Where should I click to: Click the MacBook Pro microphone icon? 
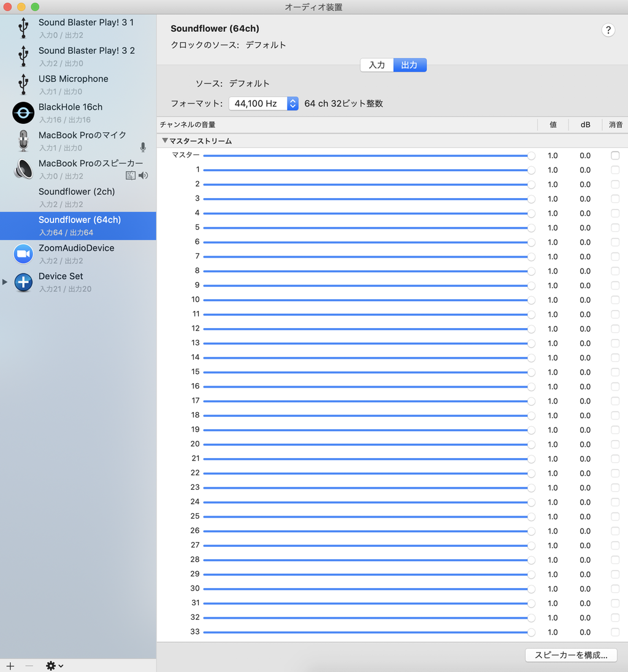(23, 141)
